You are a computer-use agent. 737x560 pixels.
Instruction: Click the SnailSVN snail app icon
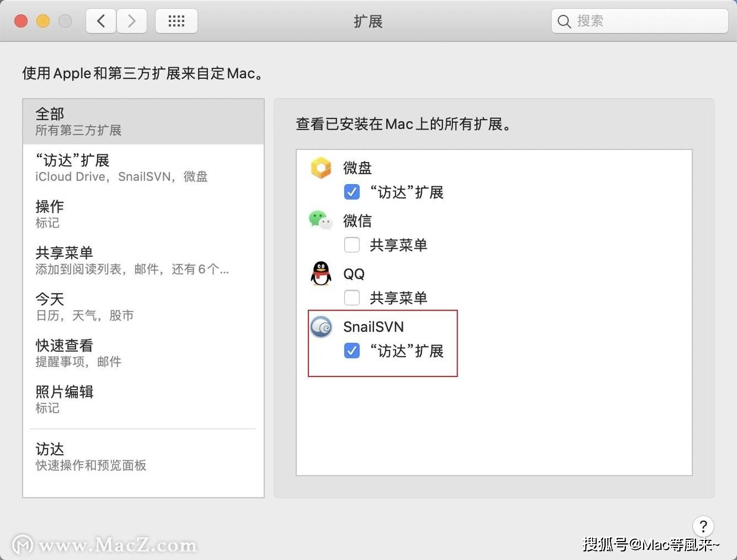321,327
